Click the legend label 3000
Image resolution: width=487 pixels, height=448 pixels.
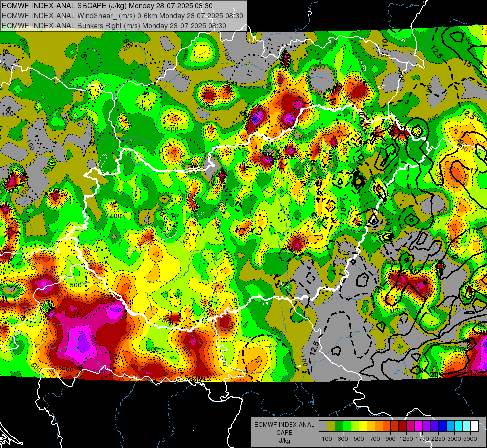pyautogui.click(x=454, y=439)
